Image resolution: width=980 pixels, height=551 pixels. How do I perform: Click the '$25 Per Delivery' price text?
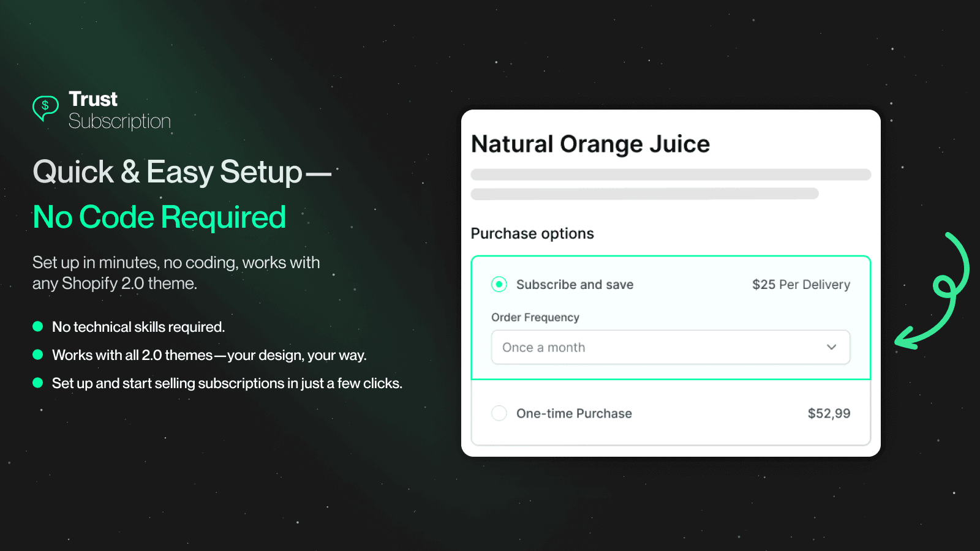801,285
